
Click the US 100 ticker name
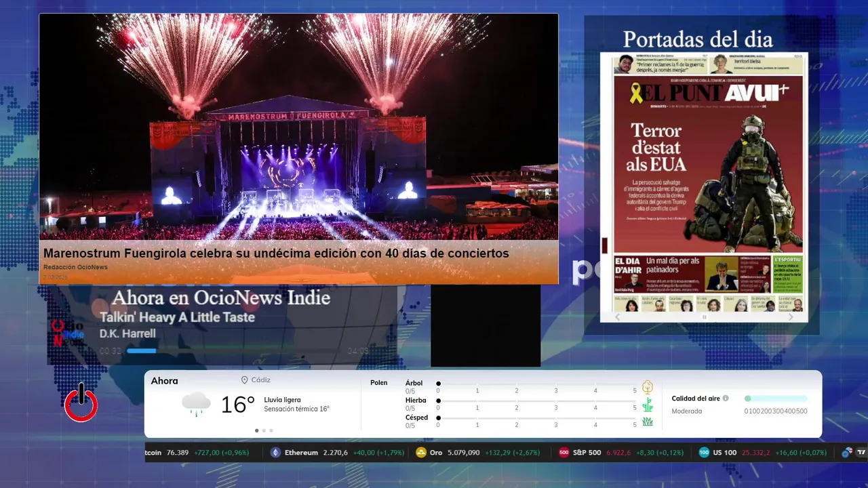click(724, 453)
